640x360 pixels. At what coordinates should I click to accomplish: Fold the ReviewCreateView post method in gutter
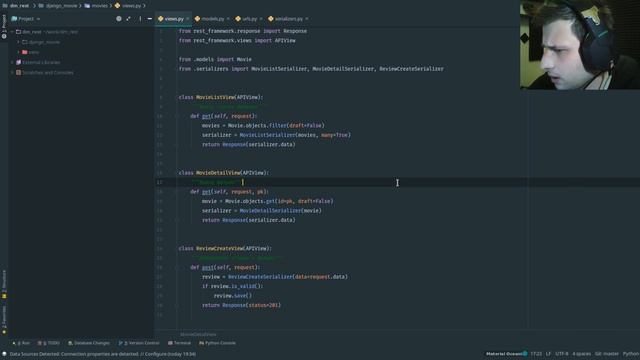tap(176, 267)
